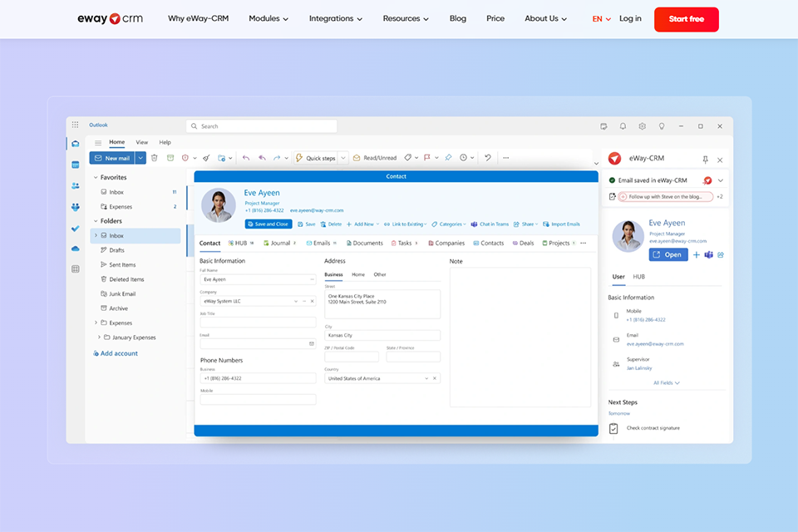Collapse the Favorites folder group
This screenshot has width=798, height=532.
pos(95,177)
